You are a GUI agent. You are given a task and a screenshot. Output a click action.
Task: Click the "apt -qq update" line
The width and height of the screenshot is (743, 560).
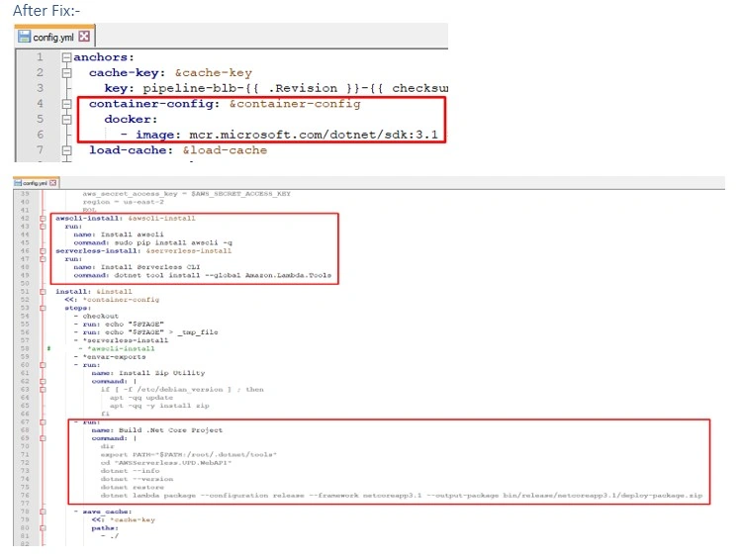click(141, 398)
